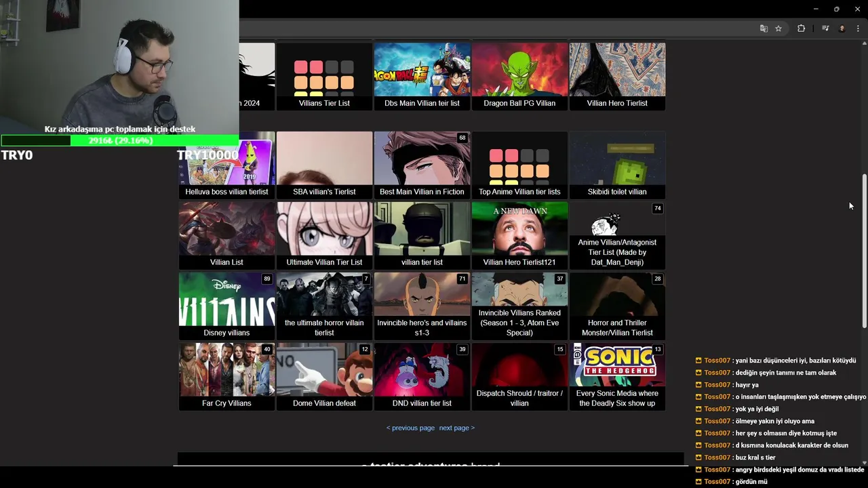
Task: Click chat message 'buz kral s tier'
Action: (x=755, y=457)
